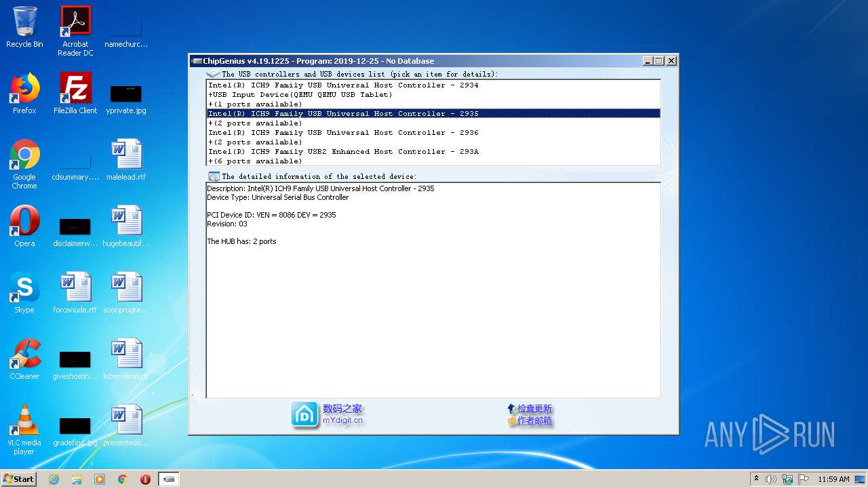Click the taskbar clock 11:59 AM
The image size is (868, 488).
tap(833, 479)
